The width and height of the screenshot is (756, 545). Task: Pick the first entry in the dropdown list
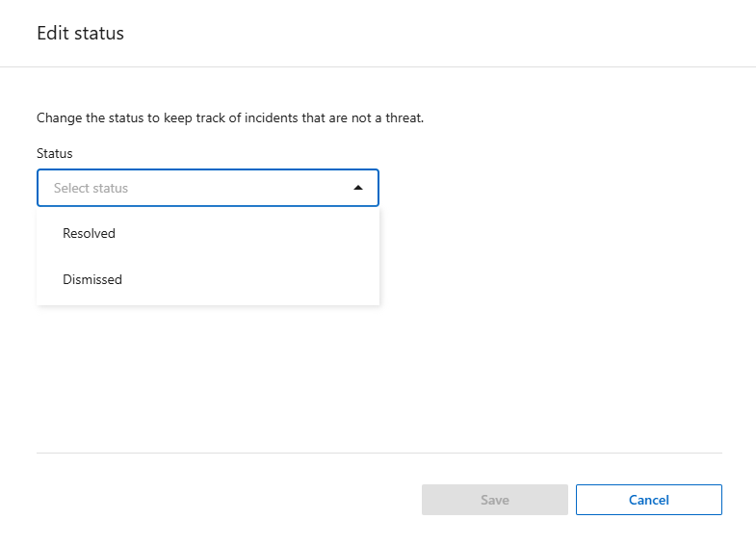89,233
